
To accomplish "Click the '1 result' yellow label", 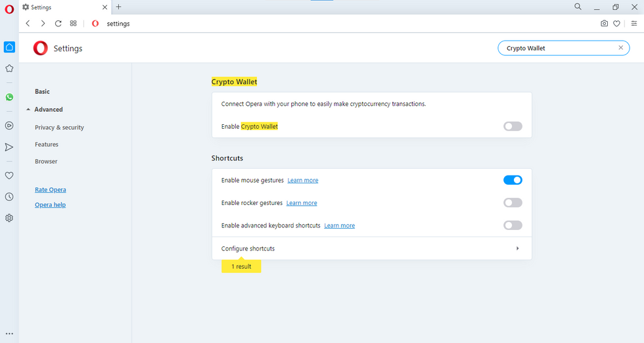I will (x=242, y=267).
